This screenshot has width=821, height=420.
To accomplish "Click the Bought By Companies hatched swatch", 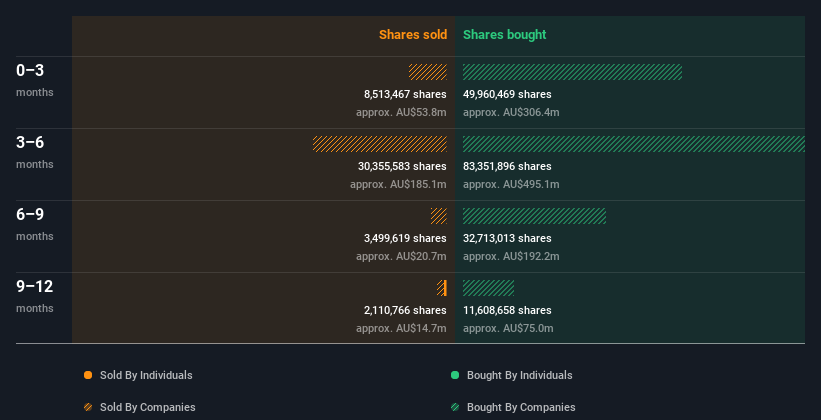I will pyautogui.click(x=455, y=407).
